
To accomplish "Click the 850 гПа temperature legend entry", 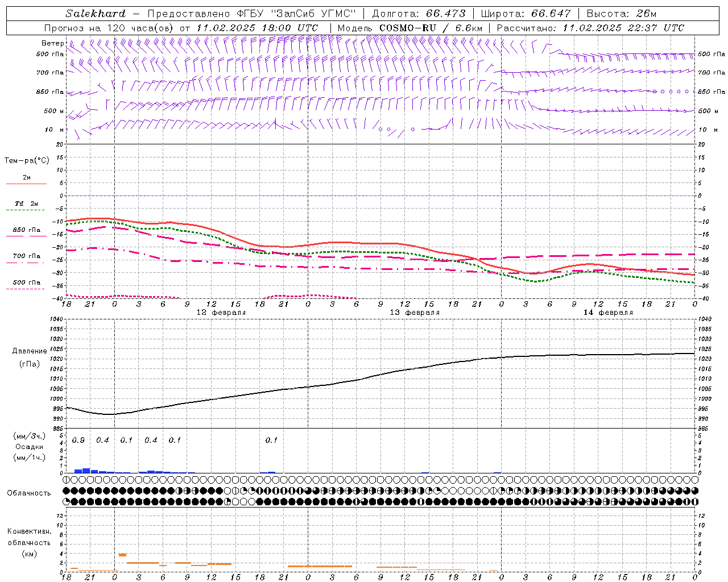I will click(26, 231).
